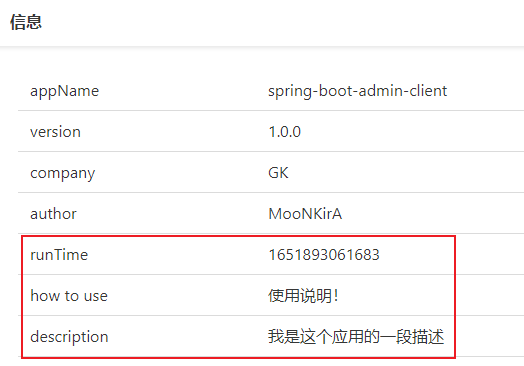The width and height of the screenshot is (524, 366).
Task: Click the 信息 panel heading
Action: pos(26,22)
